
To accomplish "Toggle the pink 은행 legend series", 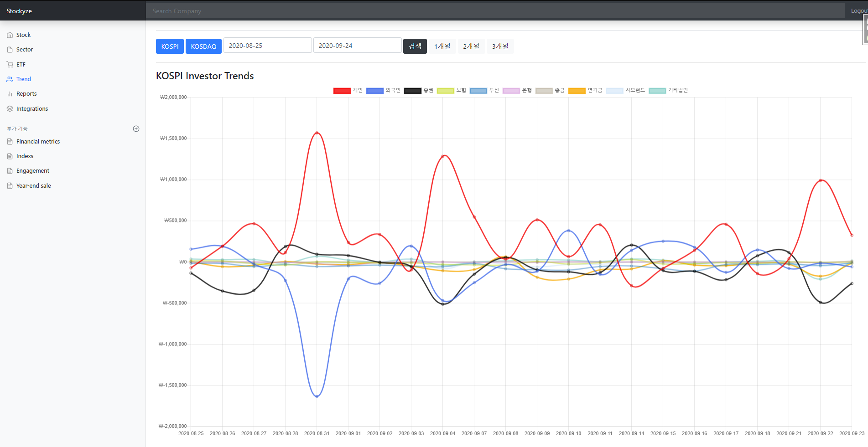I will click(x=517, y=91).
